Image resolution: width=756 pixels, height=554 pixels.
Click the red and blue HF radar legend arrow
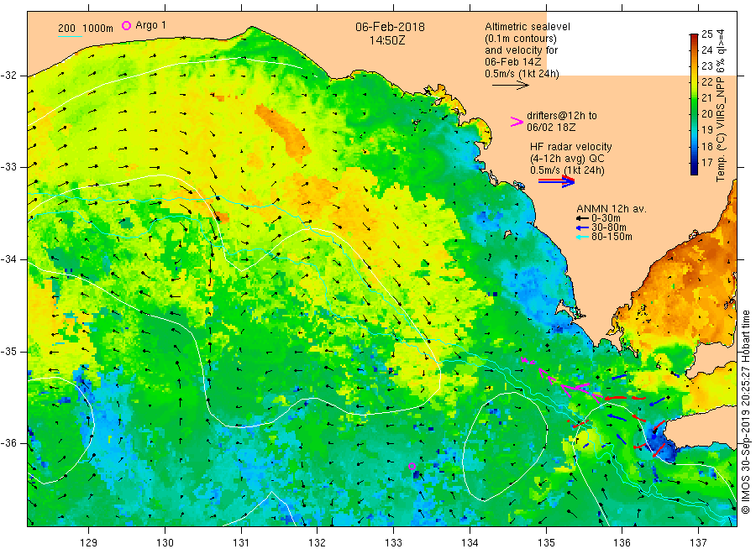[x=556, y=181]
